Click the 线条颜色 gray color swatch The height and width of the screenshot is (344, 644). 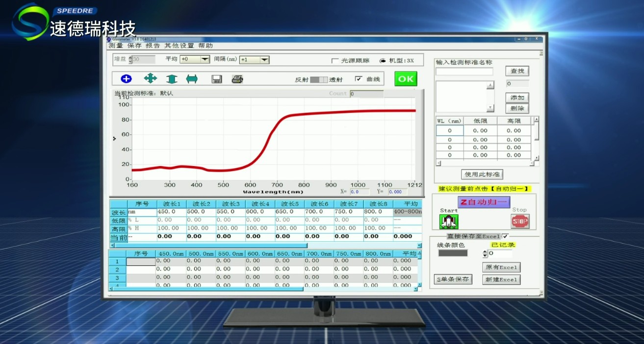click(453, 253)
